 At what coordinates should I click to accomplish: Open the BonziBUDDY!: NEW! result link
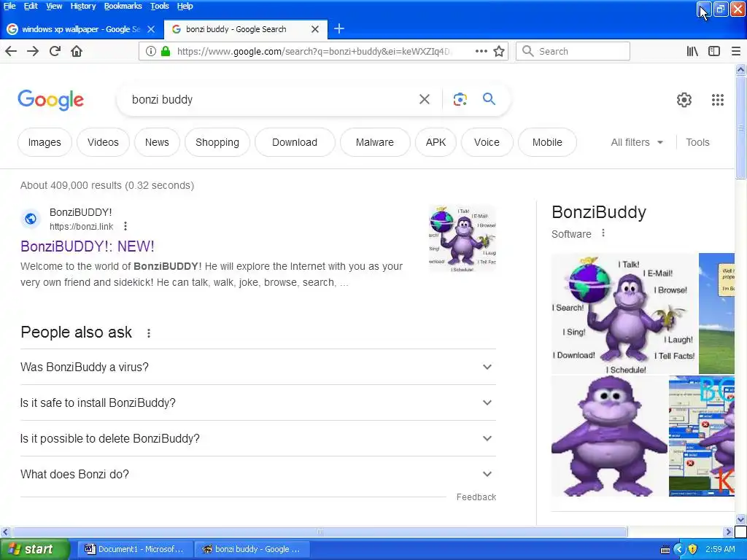click(x=88, y=246)
